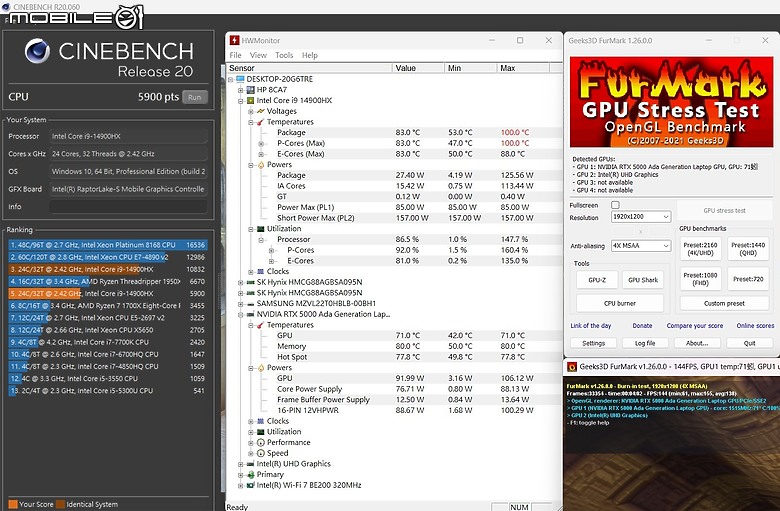
Task: Expand the GPU Clocks node
Action: (251, 421)
